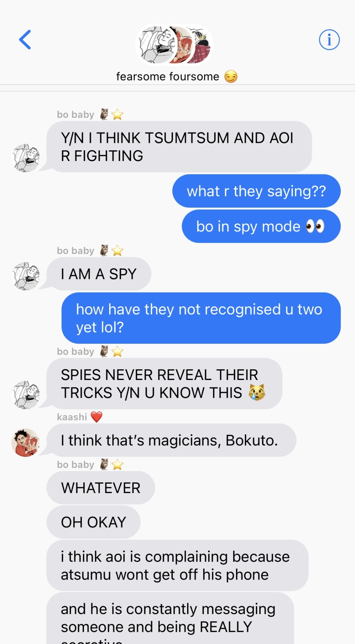The width and height of the screenshot is (355, 644).
Task: Select the 'bo in spy mode' message bubble
Action: [261, 226]
